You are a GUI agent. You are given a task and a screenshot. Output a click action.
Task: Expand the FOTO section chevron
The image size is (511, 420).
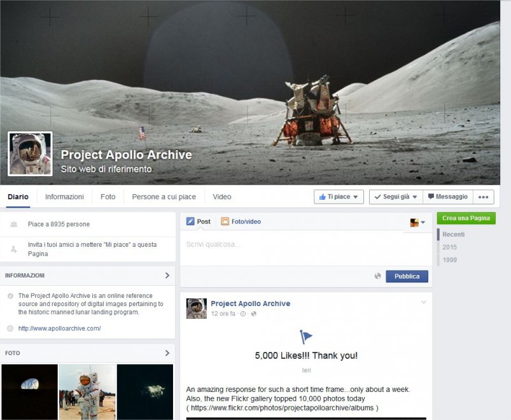click(x=167, y=353)
